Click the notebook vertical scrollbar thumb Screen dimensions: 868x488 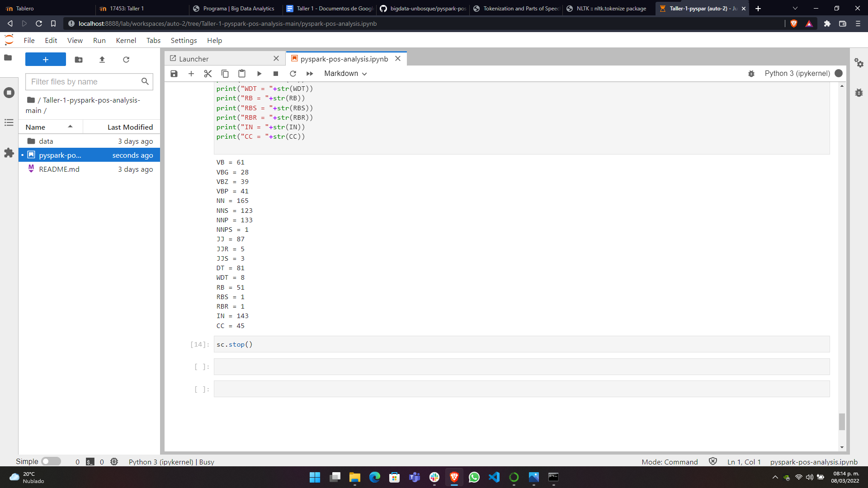(842, 422)
